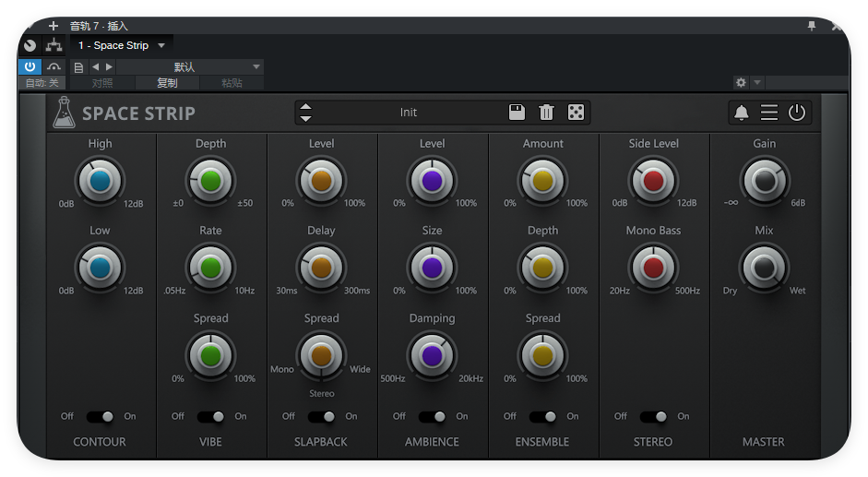Image resolution: width=868 pixels, height=477 pixels.
Task: Toggle the STEREO section on/off switch
Action: pos(653,417)
